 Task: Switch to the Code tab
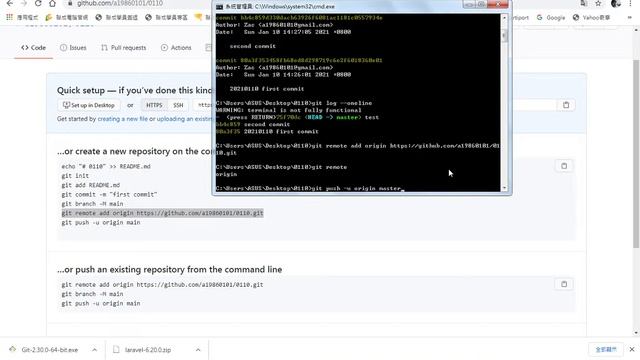33,48
